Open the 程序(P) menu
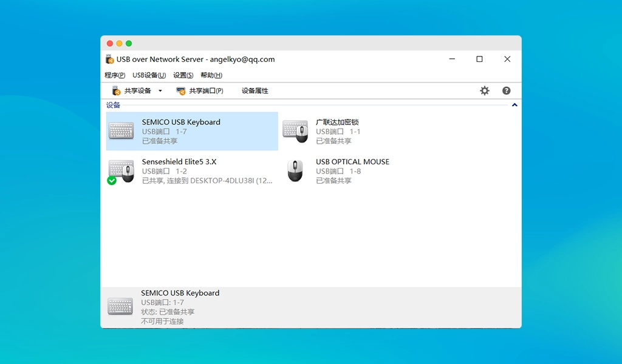Image resolution: width=622 pixels, height=364 pixels. pos(115,75)
